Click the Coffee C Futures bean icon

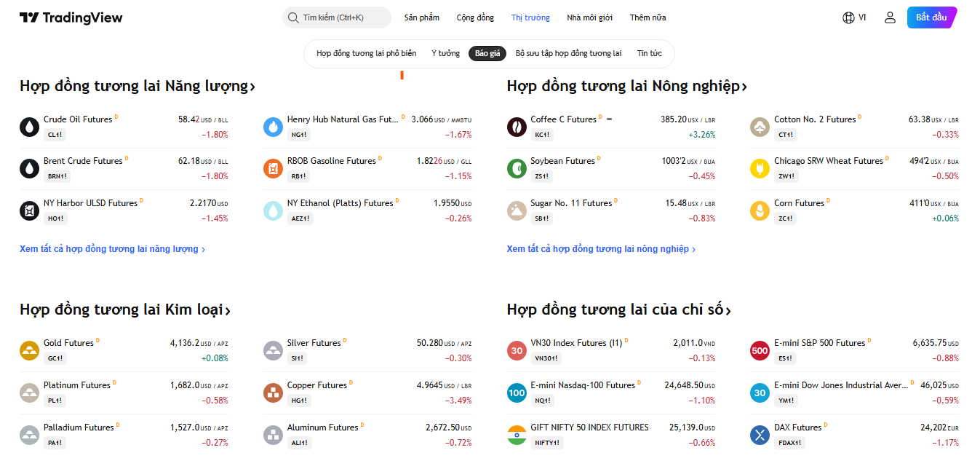[x=517, y=127]
